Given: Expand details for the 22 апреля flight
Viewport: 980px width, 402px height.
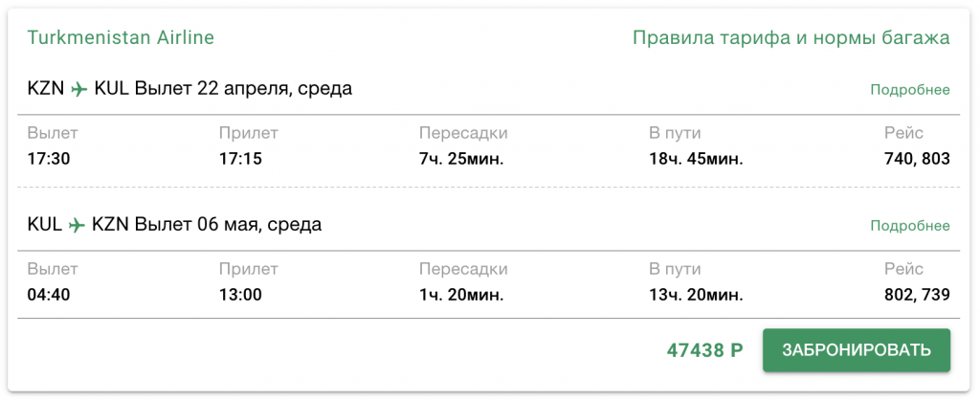Looking at the screenshot, I should [909, 90].
